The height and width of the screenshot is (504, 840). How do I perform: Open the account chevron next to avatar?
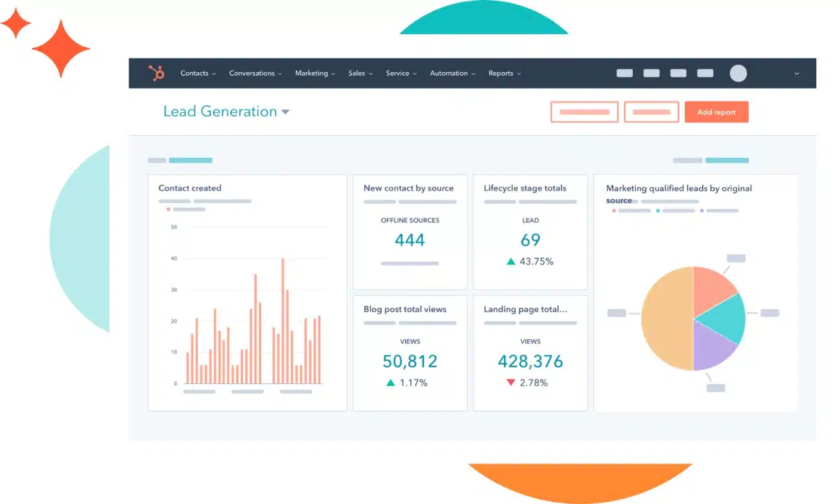[x=797, y=73]
